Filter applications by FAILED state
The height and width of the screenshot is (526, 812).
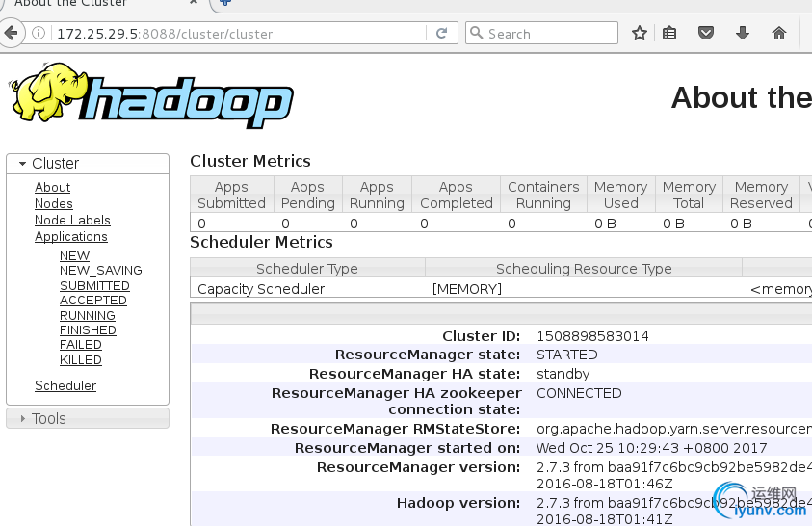tap(81, 344)
